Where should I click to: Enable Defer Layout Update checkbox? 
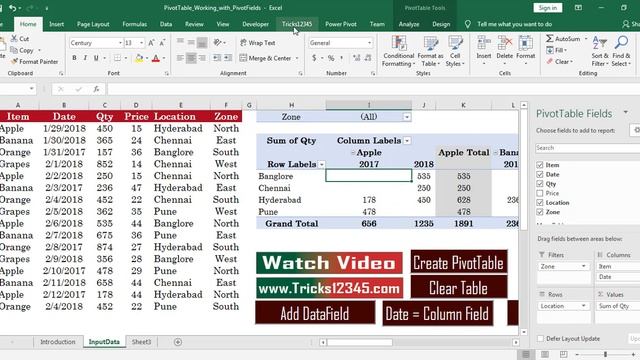(x=540, y=338)
